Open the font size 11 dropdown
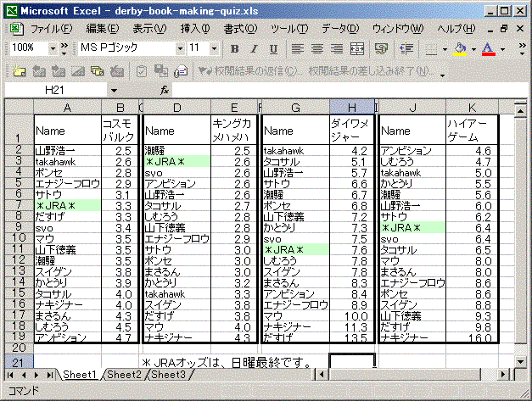The width and height of the screenshot is (532, 401). (214, 49)
